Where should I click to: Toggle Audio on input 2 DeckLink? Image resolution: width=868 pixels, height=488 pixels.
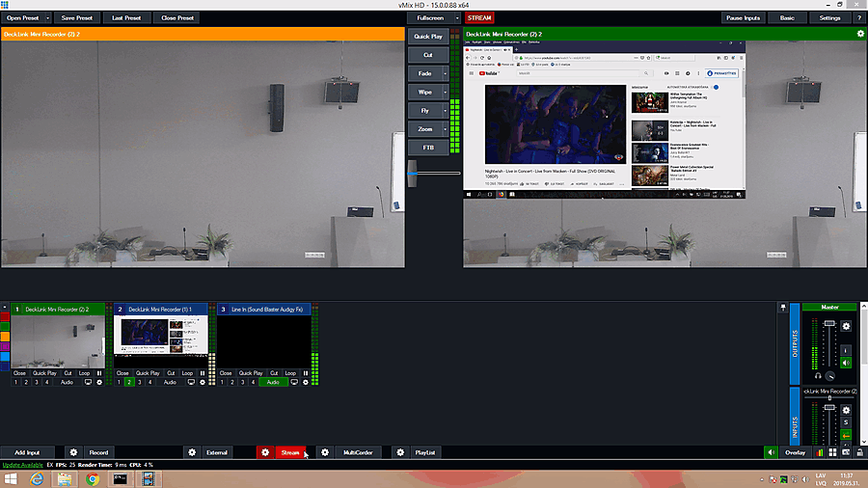coord(170,382)
